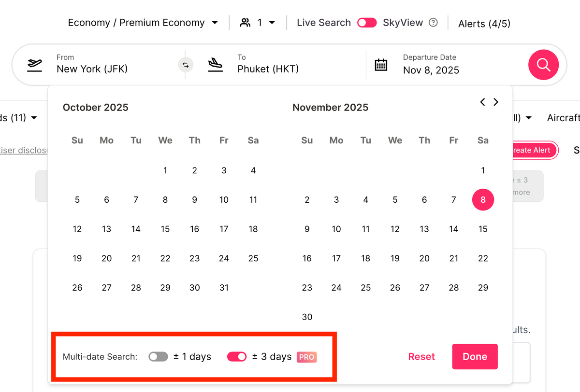Advance calendar to next month

click(496, 102)
